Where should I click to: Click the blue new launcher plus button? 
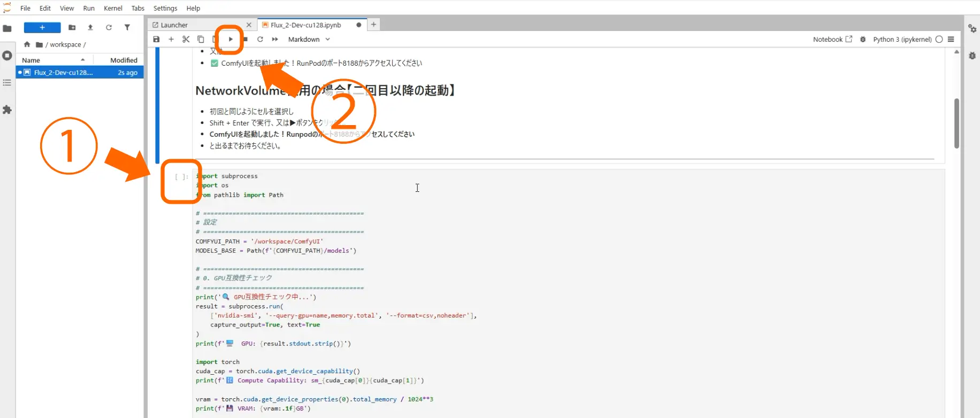click(42, 27)
